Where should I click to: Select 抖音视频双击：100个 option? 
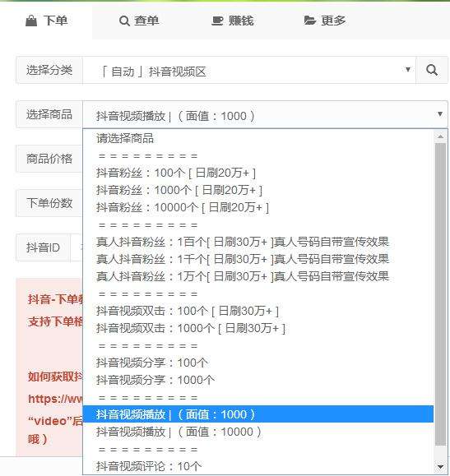point(258,311)
